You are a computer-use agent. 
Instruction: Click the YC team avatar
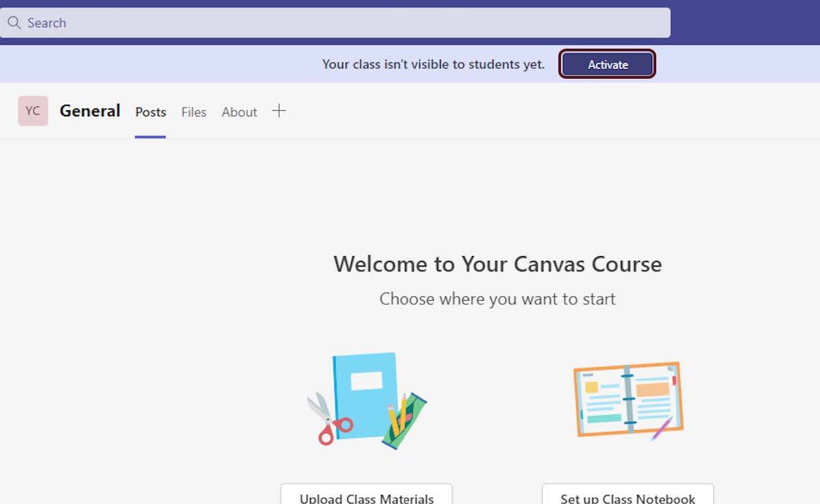pos(33,111)
